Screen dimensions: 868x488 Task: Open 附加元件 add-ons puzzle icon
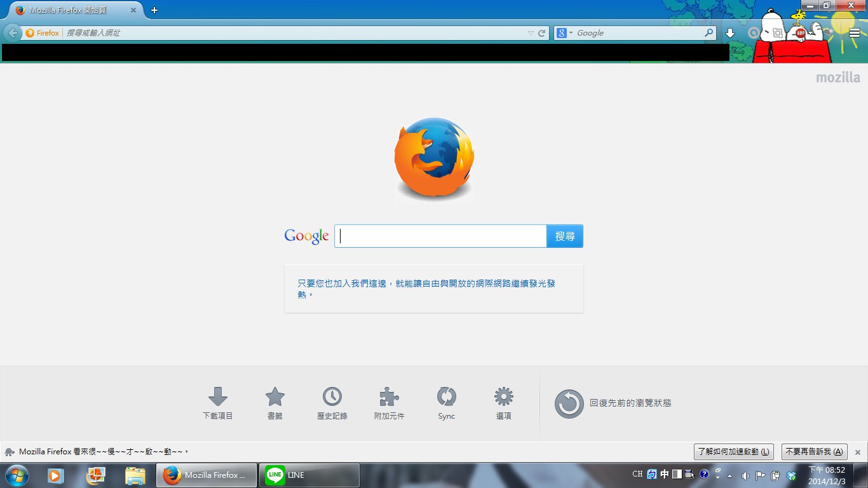[x=390, y=403]
